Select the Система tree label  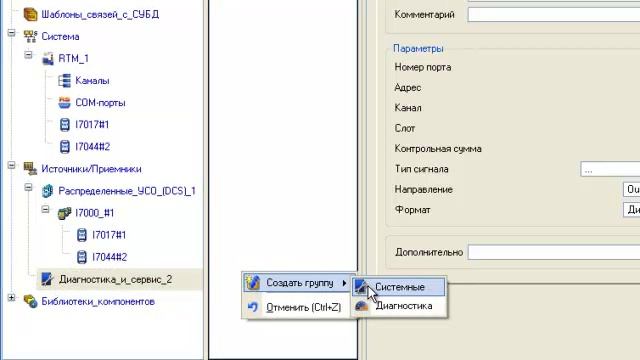[x=60, y=37]
